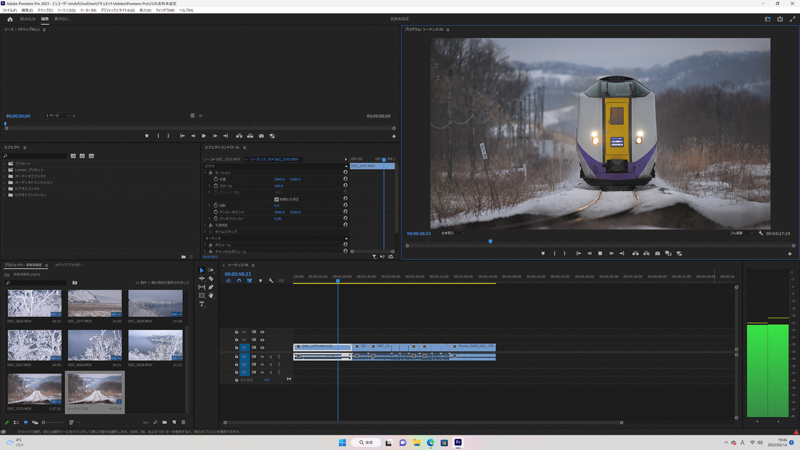Play the sequence in Program monitor

pyautogui.click(x=600, y=253)
